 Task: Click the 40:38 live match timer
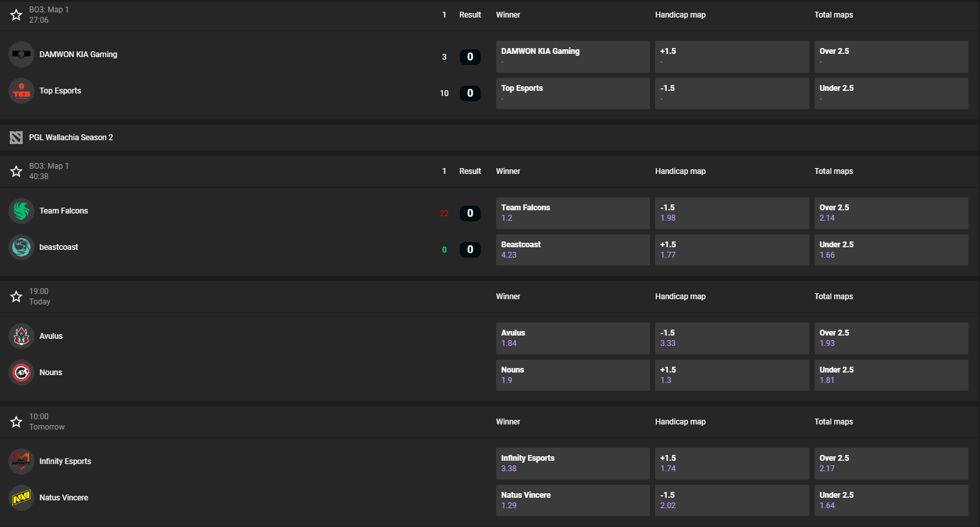(x=39, y=177)
